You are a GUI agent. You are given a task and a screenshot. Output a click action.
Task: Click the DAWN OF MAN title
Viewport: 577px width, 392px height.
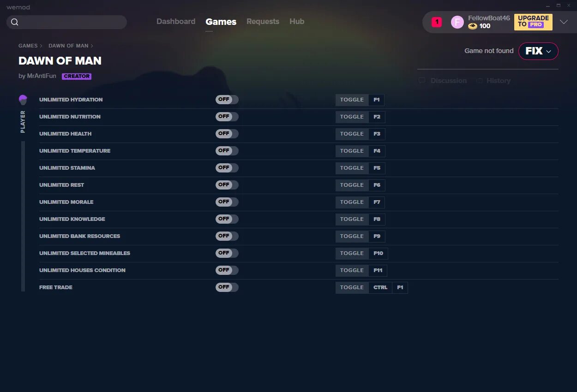pos(60,61)
